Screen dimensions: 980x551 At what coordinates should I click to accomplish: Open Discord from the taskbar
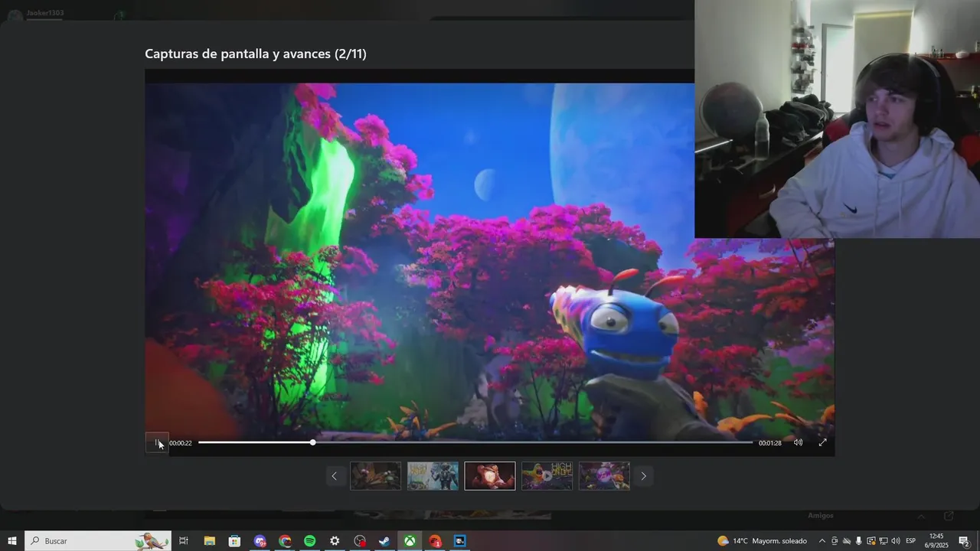pyautogui.click(x=260, y=541)
